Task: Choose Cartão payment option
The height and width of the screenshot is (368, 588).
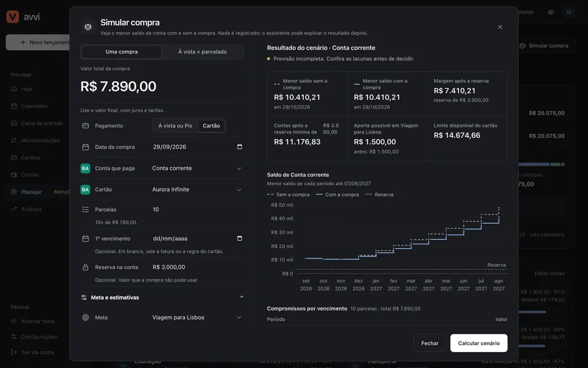Action: point(211,126)
